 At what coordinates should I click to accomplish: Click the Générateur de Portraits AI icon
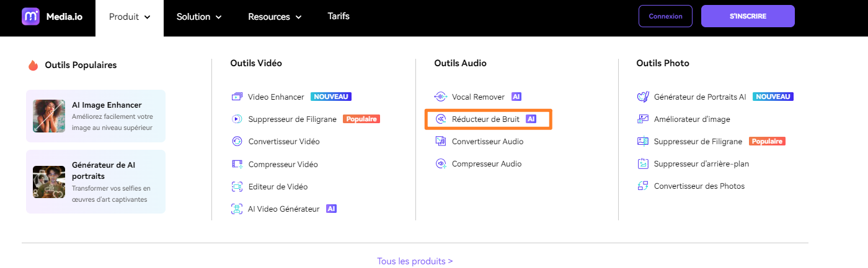[643, 97]
